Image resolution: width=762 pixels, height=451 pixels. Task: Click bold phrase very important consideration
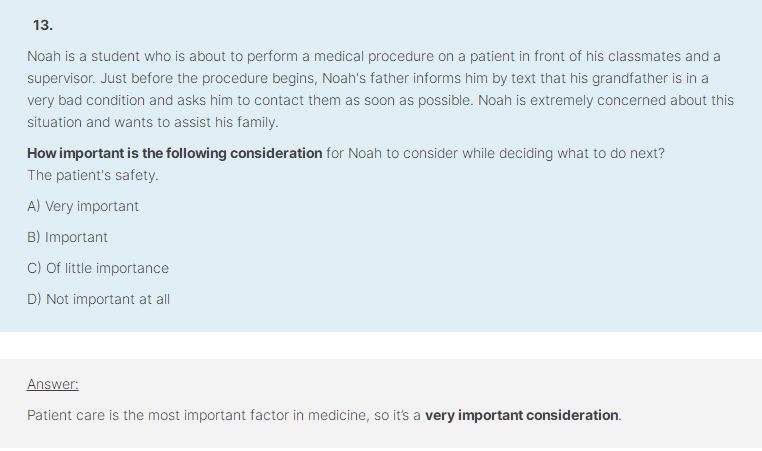(x=521, y=416)
